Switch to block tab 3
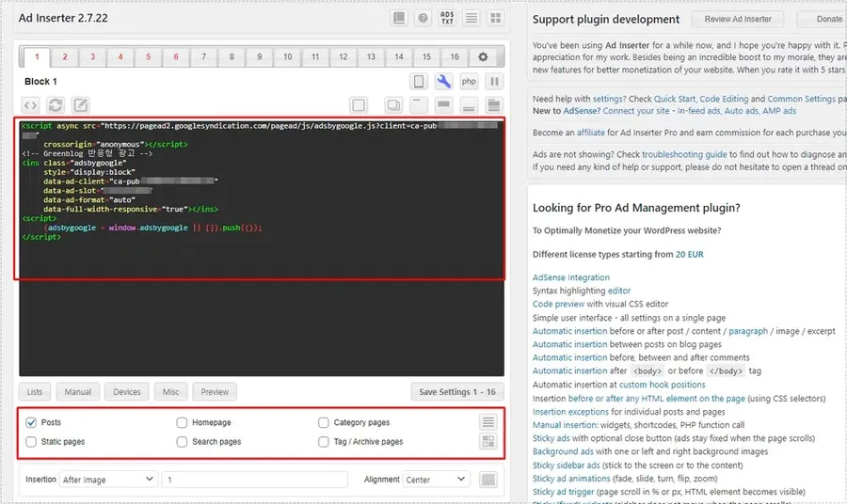This screenshot has width=847, height=504. click(93, 56)
